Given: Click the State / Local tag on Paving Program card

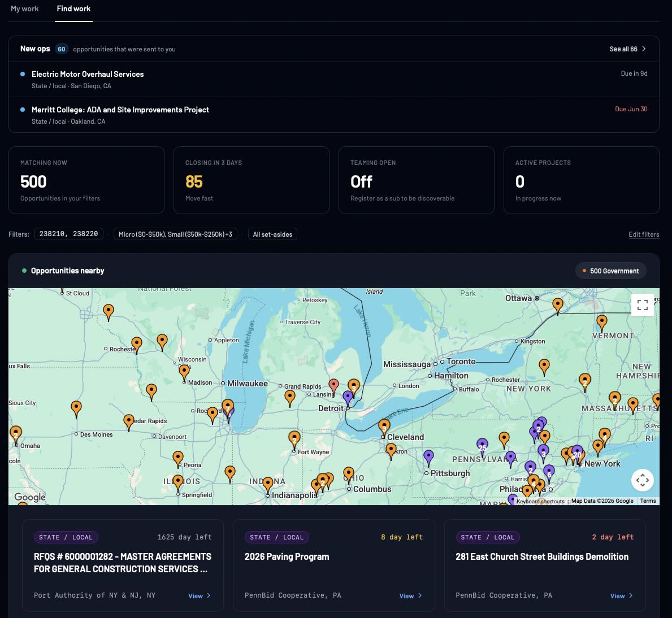Looking at the screenshot, I should click(x=277, y=537).
